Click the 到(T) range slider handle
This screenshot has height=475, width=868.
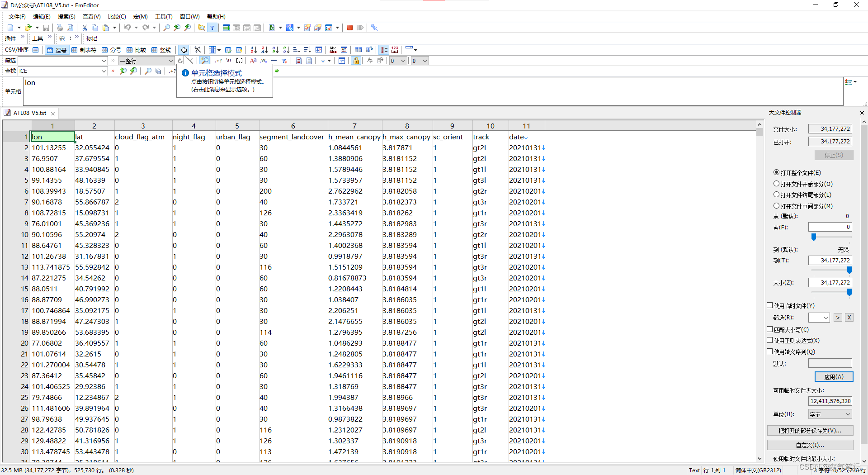(849, 270)
